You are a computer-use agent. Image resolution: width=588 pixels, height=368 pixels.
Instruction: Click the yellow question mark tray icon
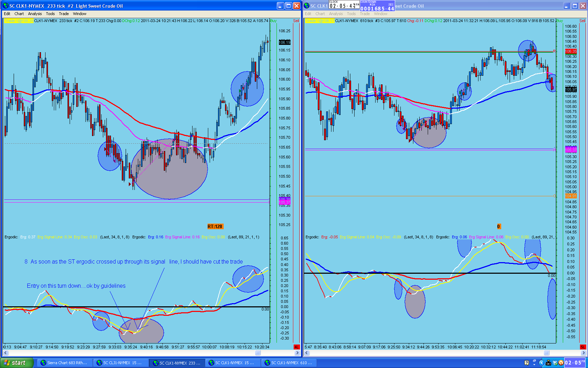(x=526, y=363)
